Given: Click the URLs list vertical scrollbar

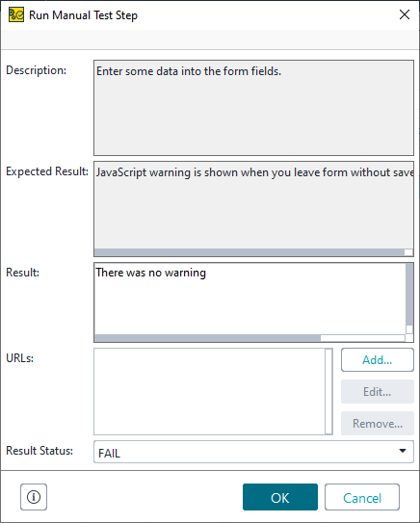Looking at the screenshot, I should (328, 392).
